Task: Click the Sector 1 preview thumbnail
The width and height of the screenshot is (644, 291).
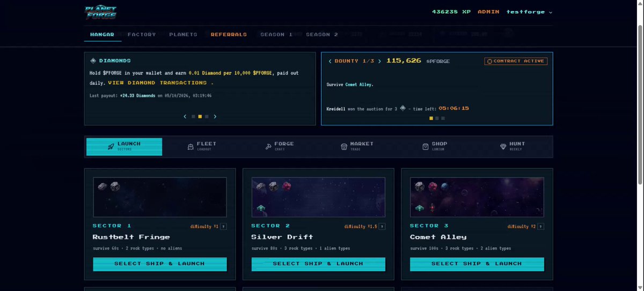Action: coord(160,197)
